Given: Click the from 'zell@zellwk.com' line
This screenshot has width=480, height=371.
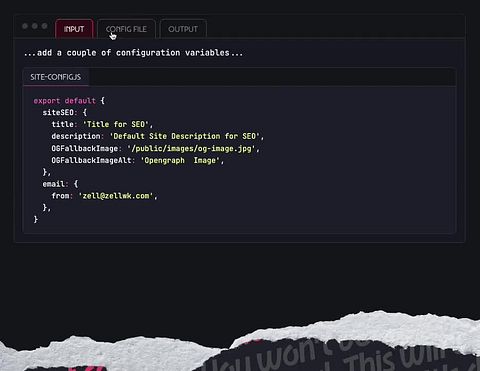Looking at the screenshot, I should tap(104, 196).
